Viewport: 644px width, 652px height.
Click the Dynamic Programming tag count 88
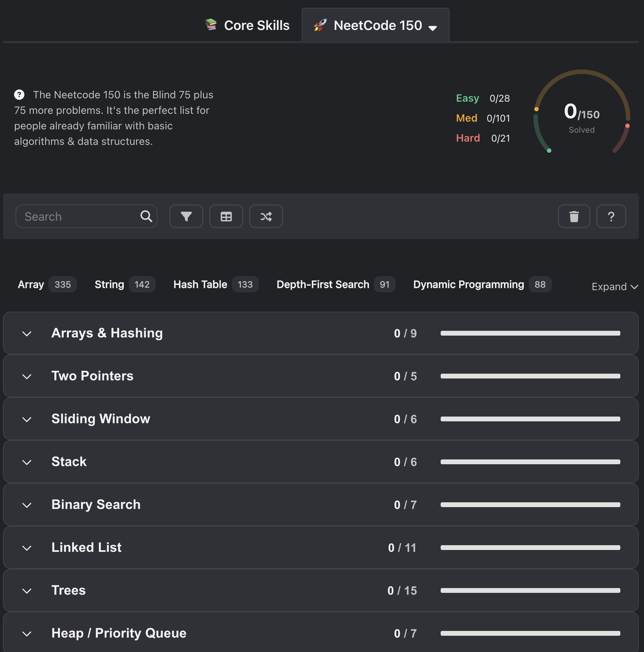[540, 284]
